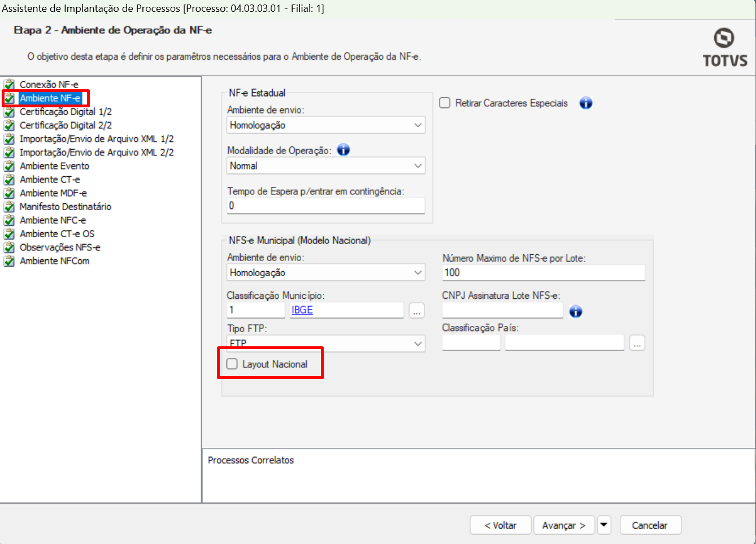Click Classificação Município code field
Image resolution: width=756 pixels, height=544 pixels.
coord(256,310)
